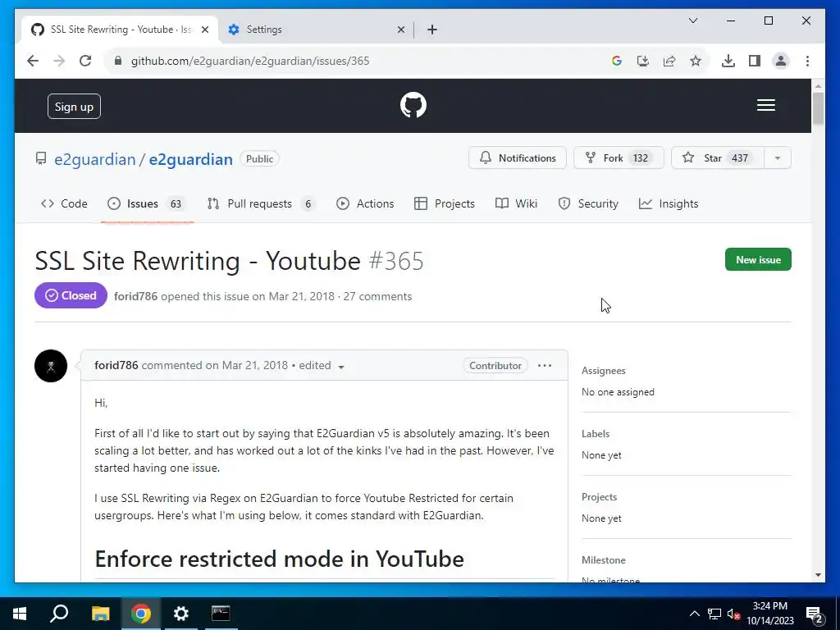
Task: Click forid786's avatar beside the comment
Action: coord(51,365)
